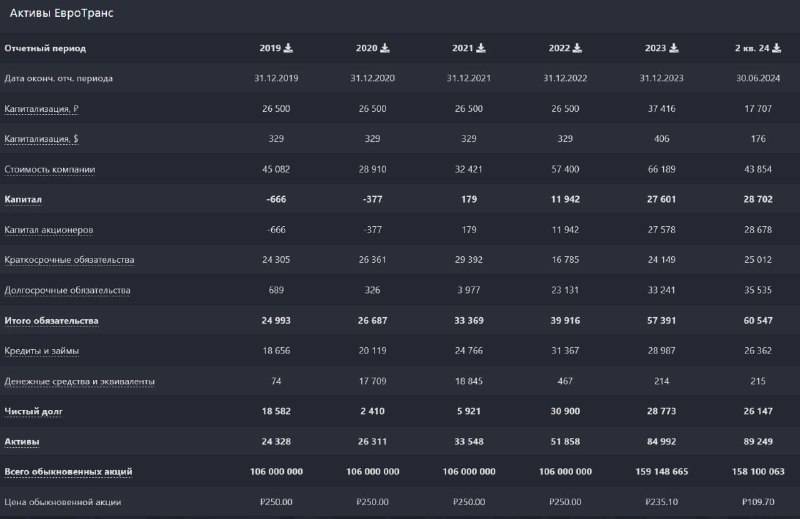Viewport: 800px width, 519px height.
Task: Select the 2020 column header
Action: 366,48
